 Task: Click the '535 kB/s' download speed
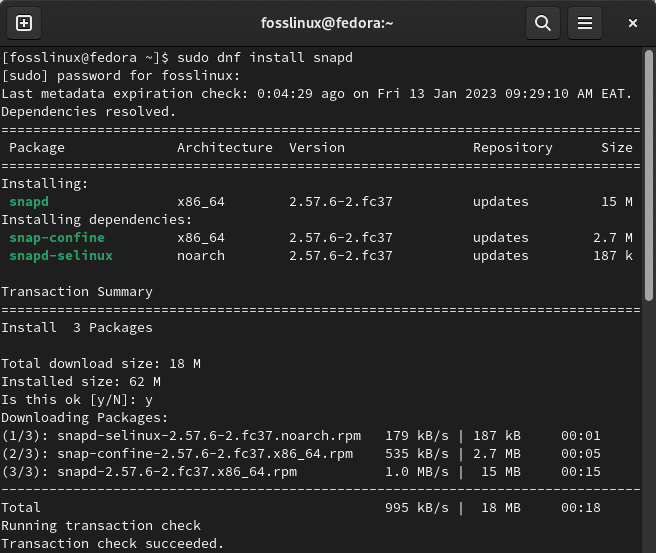(417, 453)
